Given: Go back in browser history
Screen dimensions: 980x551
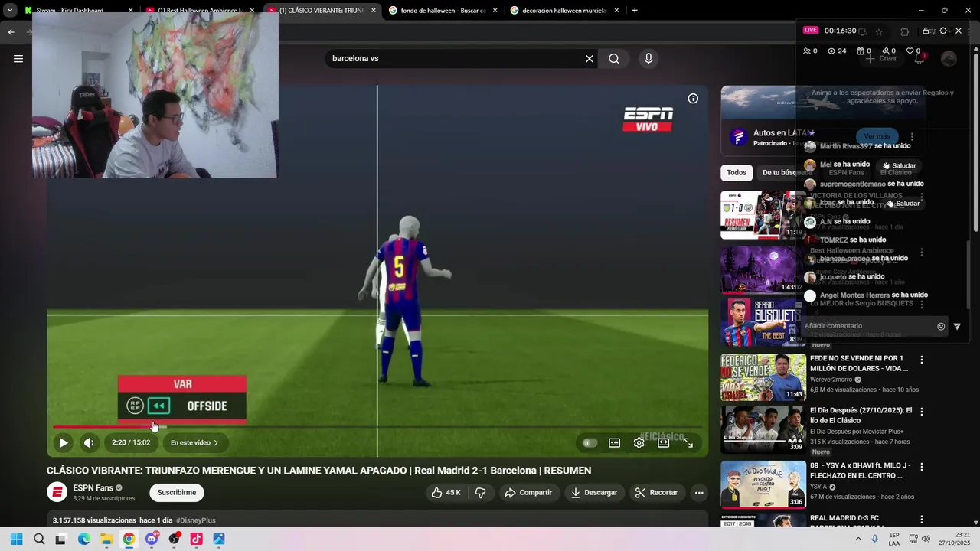Looking at the screenshot, I should (11, 31).
